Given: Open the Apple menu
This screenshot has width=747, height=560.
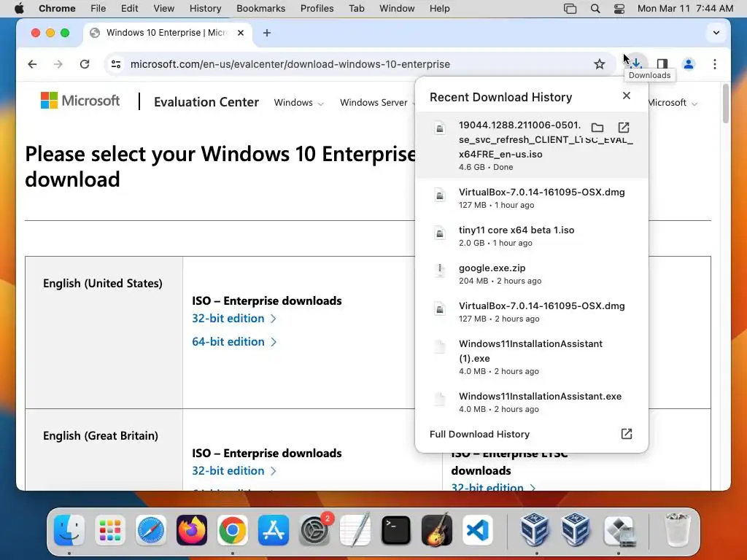Looking at the screenshot, I should (x=19, y=8).
